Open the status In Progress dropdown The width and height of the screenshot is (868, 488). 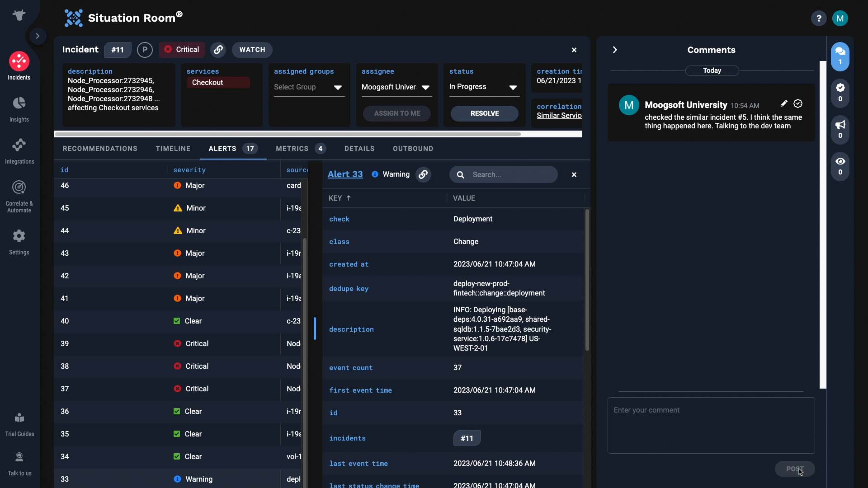click(x=484, y=87)
